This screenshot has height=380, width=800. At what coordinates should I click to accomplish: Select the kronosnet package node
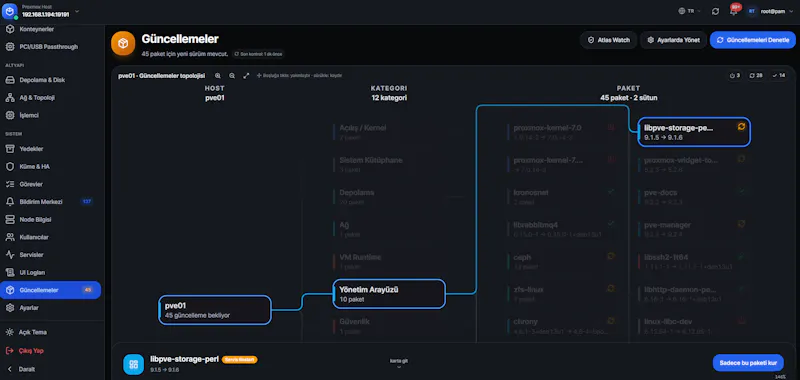pyautogui.click(x=562, y=197)
